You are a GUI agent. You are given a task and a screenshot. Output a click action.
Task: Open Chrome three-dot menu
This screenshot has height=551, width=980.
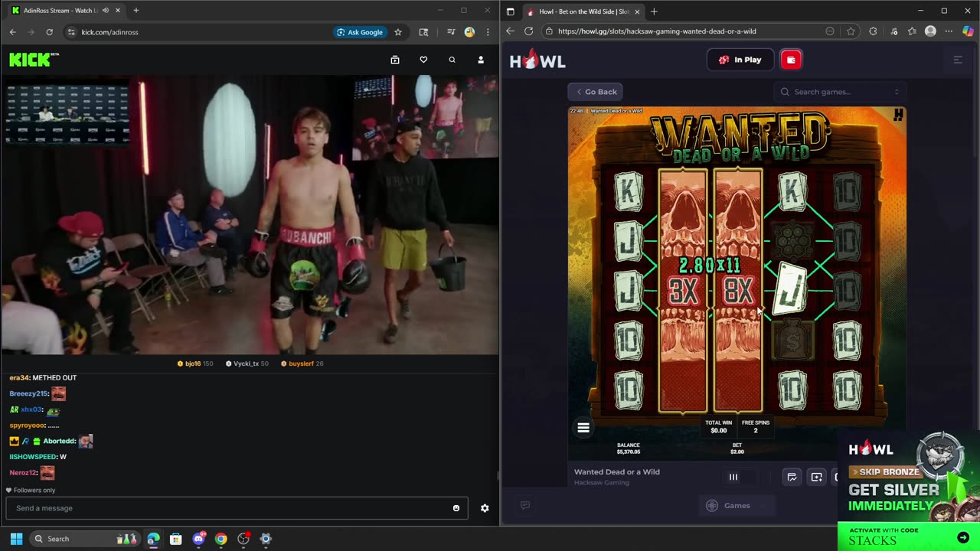coord(488,32)
